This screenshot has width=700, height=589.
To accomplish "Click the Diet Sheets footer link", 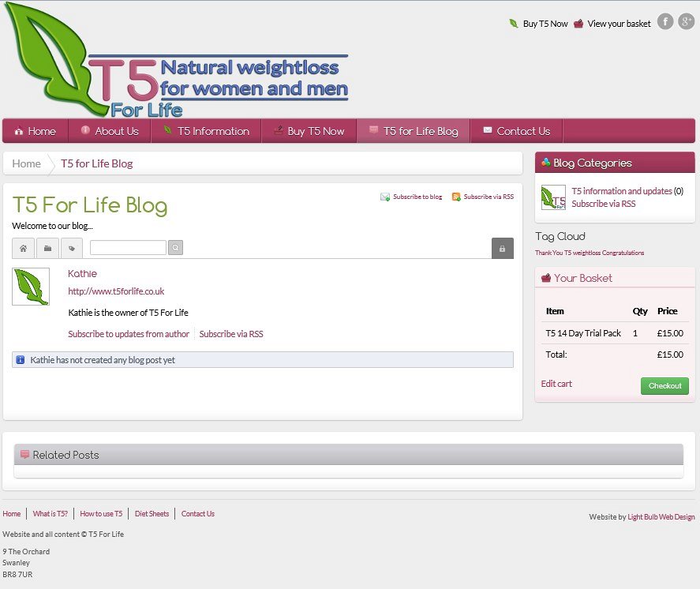I will (152, 514).
